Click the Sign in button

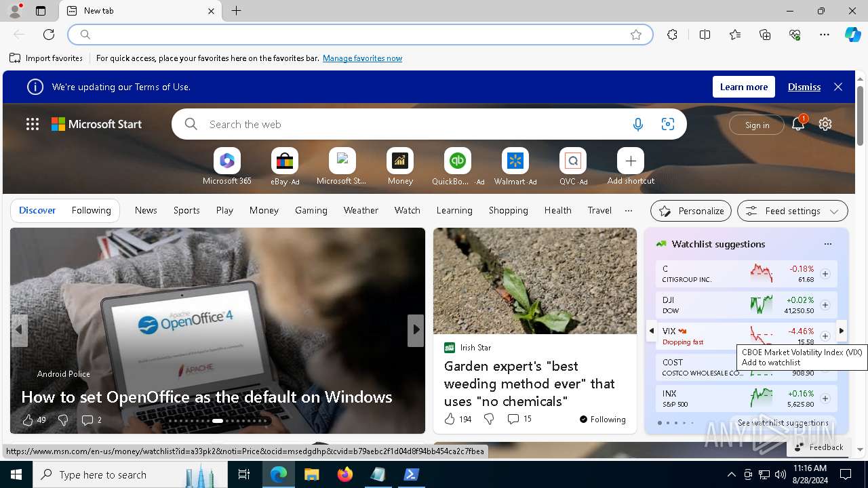(x=757, y=125)
